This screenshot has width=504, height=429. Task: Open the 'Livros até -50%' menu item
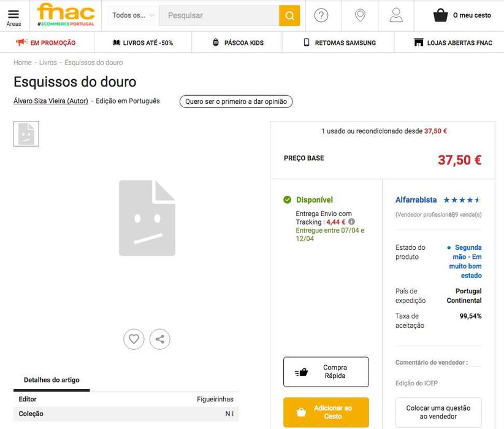click(143, 43)
